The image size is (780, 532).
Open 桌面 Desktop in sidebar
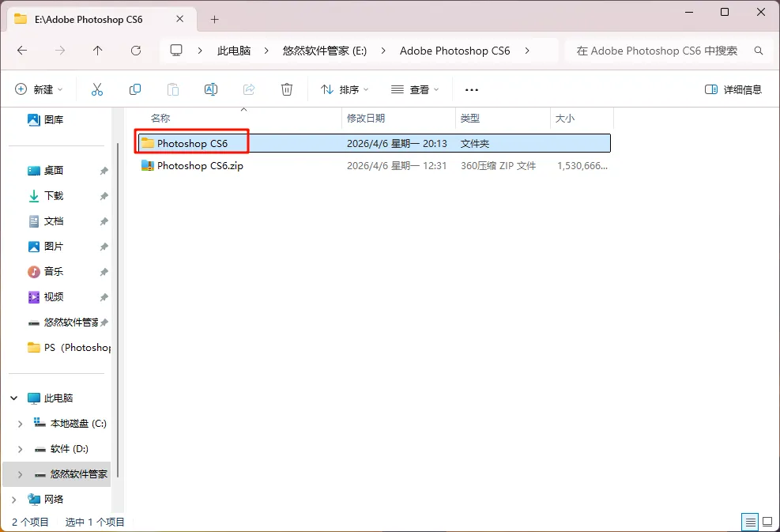click(46, 170)
